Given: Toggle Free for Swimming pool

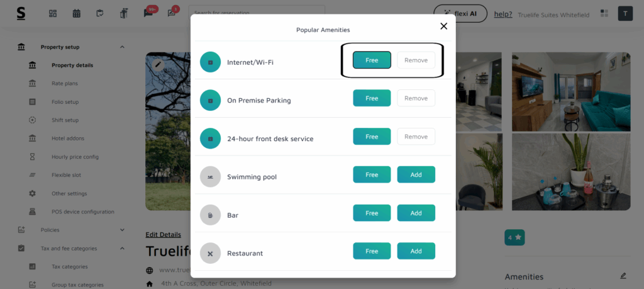Looking at the screenshot, I should coord(372,174).
